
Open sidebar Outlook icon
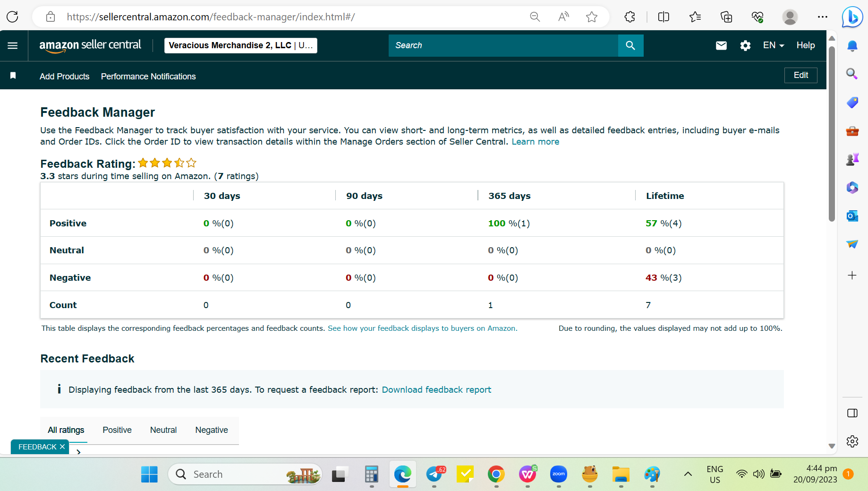[x=852, y=216]
